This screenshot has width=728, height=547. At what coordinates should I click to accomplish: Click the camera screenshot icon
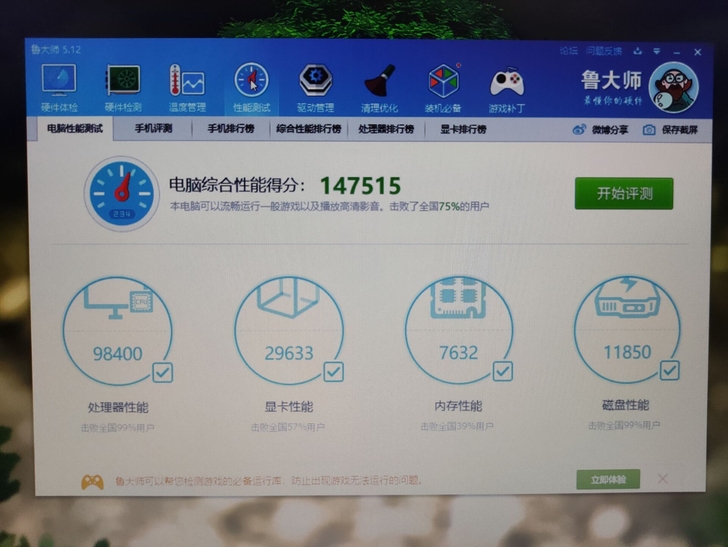(649, 130)
